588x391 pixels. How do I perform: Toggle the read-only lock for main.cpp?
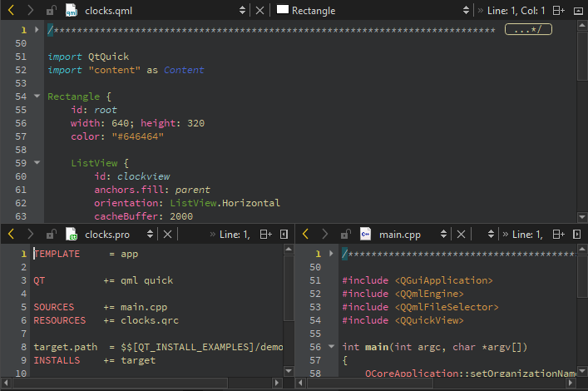point(345,235)
